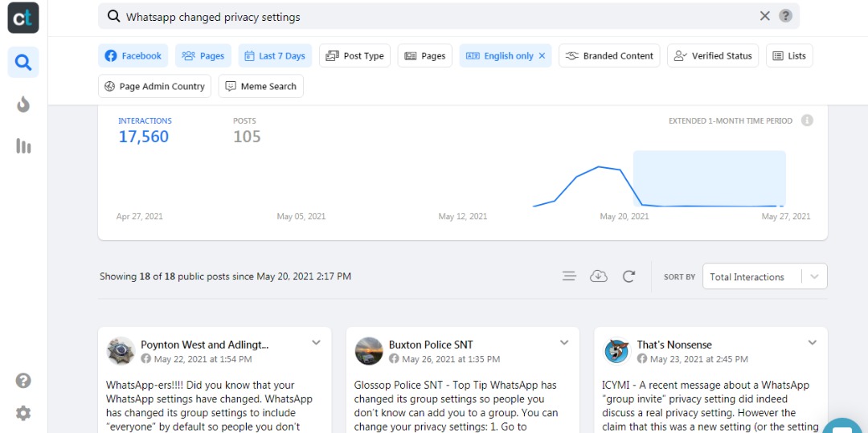Screen dimensions: 868x433
Task: Click the magnifier icon in search bar
Action: click(x=113, y=17)
